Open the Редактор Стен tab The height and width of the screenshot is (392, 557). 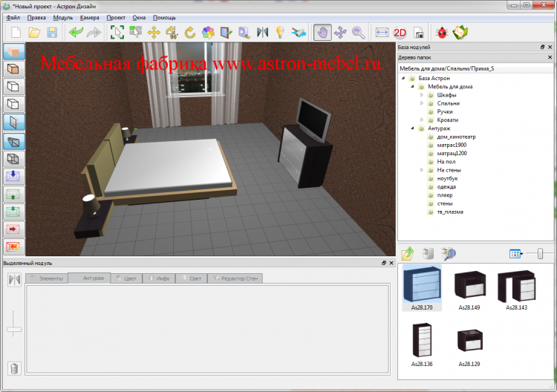235,278
